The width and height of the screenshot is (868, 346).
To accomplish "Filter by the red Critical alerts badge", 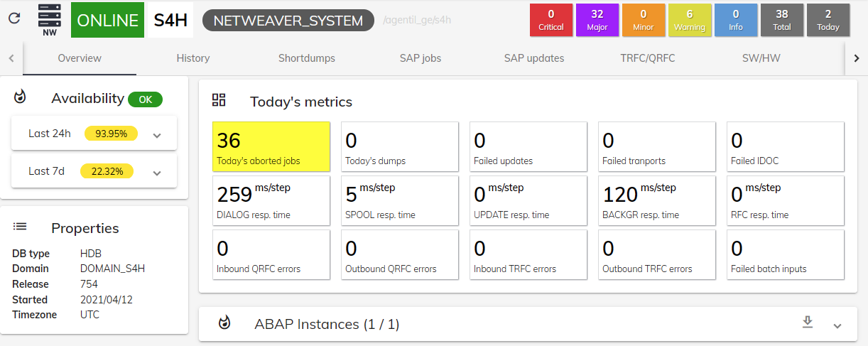I will point(550,20).
